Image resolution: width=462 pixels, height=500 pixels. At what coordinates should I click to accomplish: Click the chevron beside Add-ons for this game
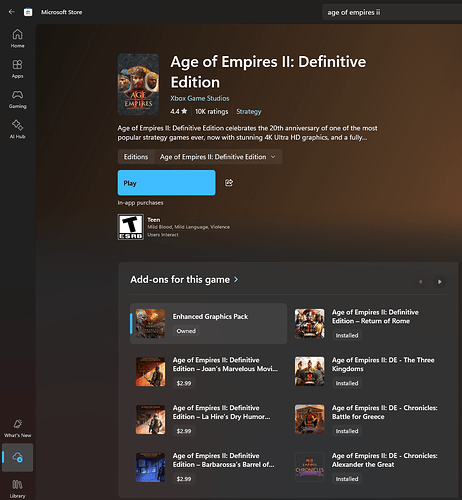click(x=236, y=279)
